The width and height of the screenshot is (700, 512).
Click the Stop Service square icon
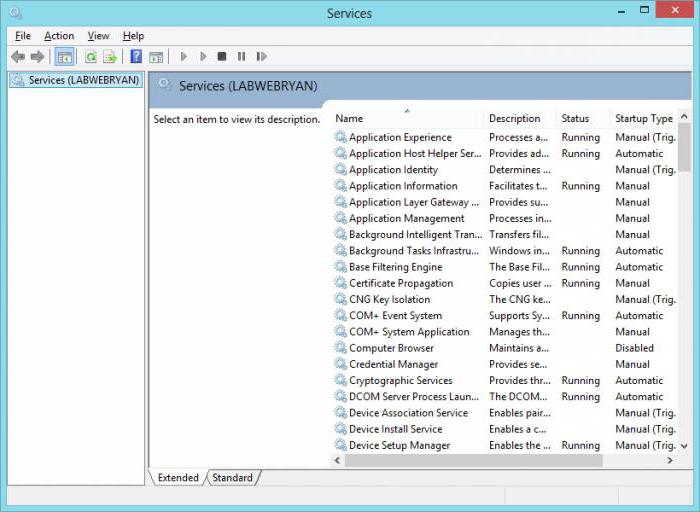click(x=222, y=56)
